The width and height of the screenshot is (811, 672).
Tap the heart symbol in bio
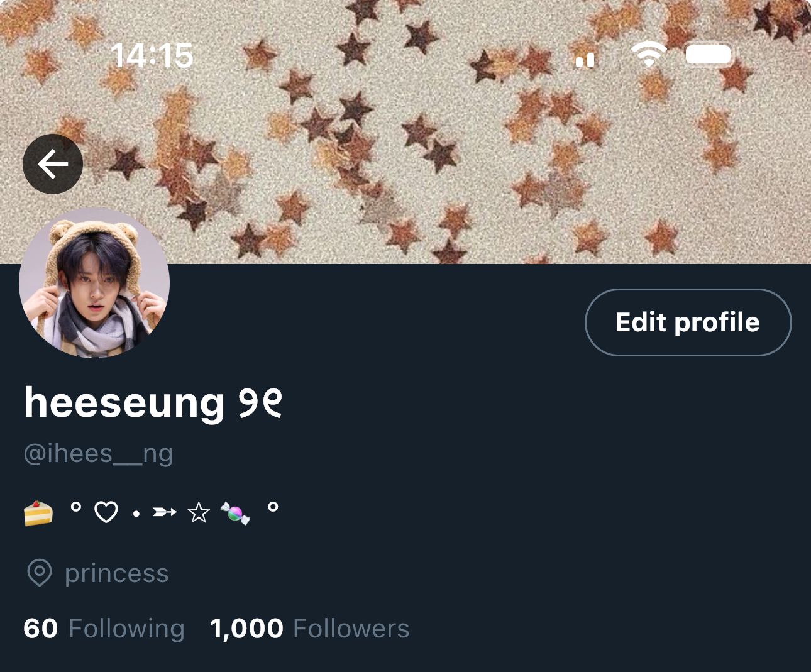(106, 513)
